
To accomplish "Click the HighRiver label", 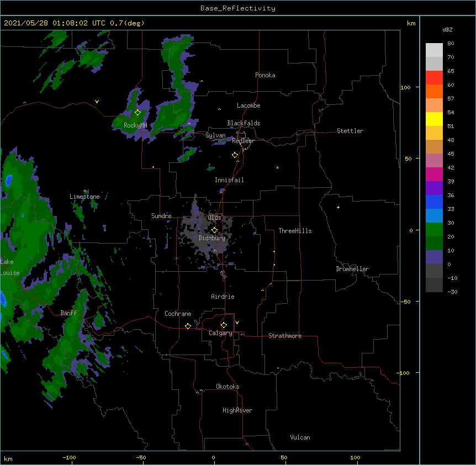I will [x=237, y=410].
